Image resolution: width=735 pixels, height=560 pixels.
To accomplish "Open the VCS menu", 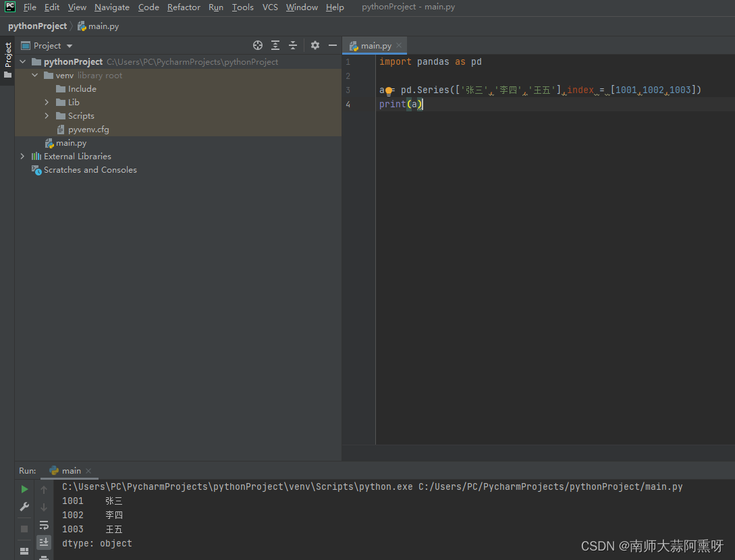I will (270, 7).
